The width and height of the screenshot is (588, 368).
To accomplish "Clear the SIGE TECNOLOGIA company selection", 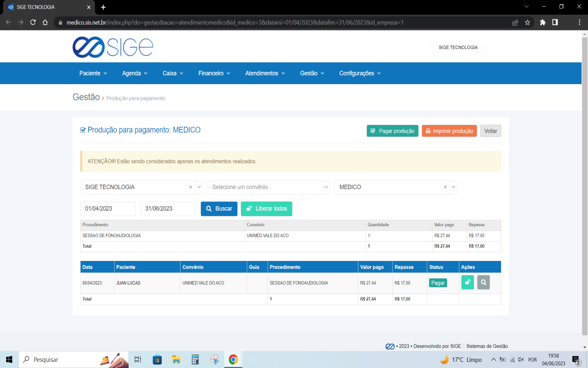I will (x=191, y=187).
